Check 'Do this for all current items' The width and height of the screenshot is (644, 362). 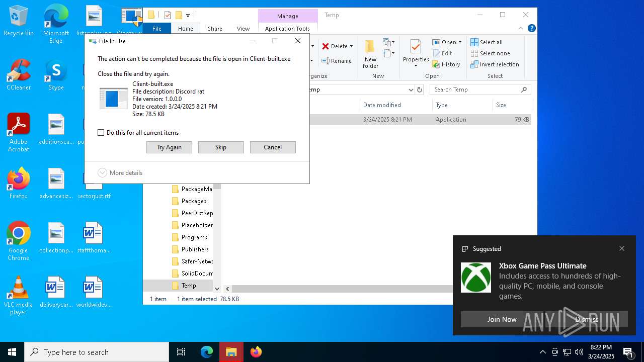[x=101, y=133]
